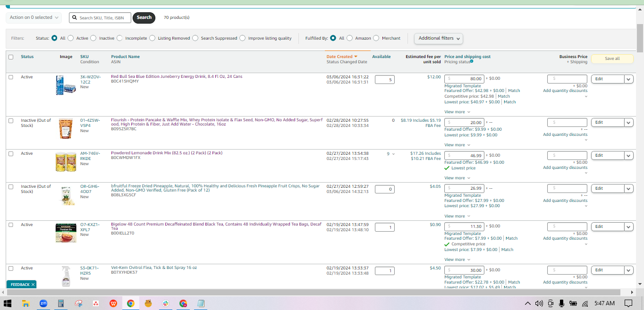The height and width of the screenshot is (310, 644).
Task: Check the Red Bull row checkbox
Action: (11, 77)
